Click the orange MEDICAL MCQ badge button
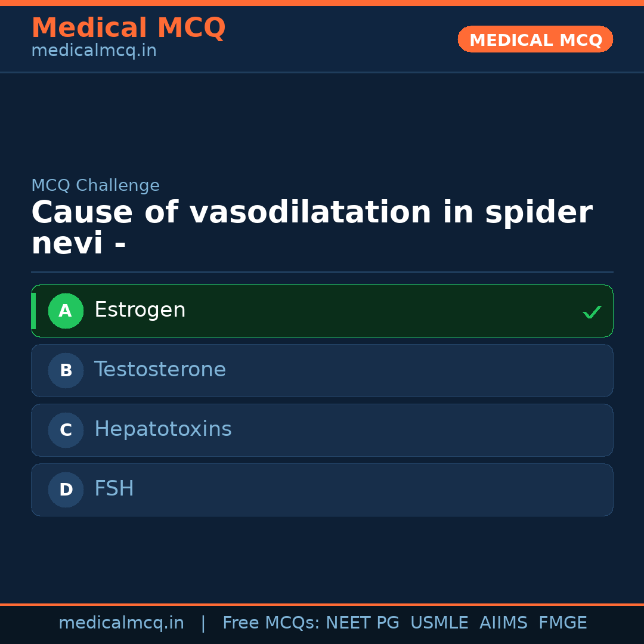644x644 pixels. pyautogui.click(x=535, y=39)
